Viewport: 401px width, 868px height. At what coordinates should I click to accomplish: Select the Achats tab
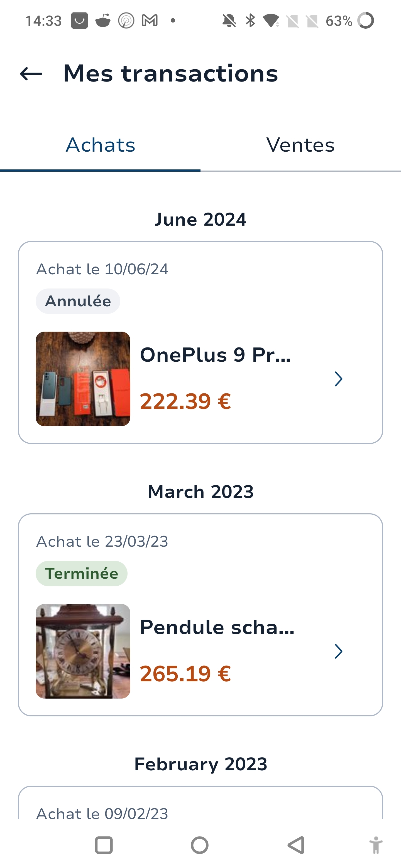pyautogui.click(x=100, y=145)
